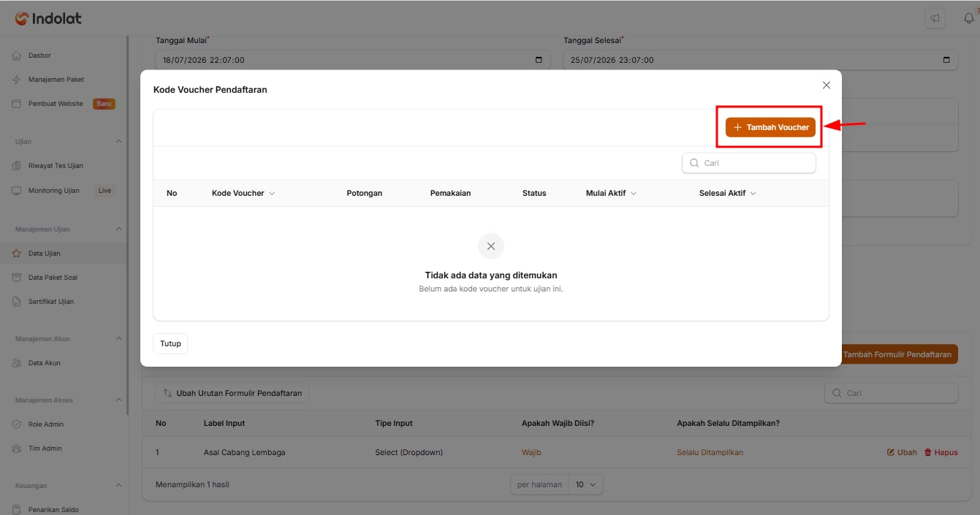This screenshot has height=515, width=980.
Task: Click the Tanggal Selesai date field
Action: 760,60
